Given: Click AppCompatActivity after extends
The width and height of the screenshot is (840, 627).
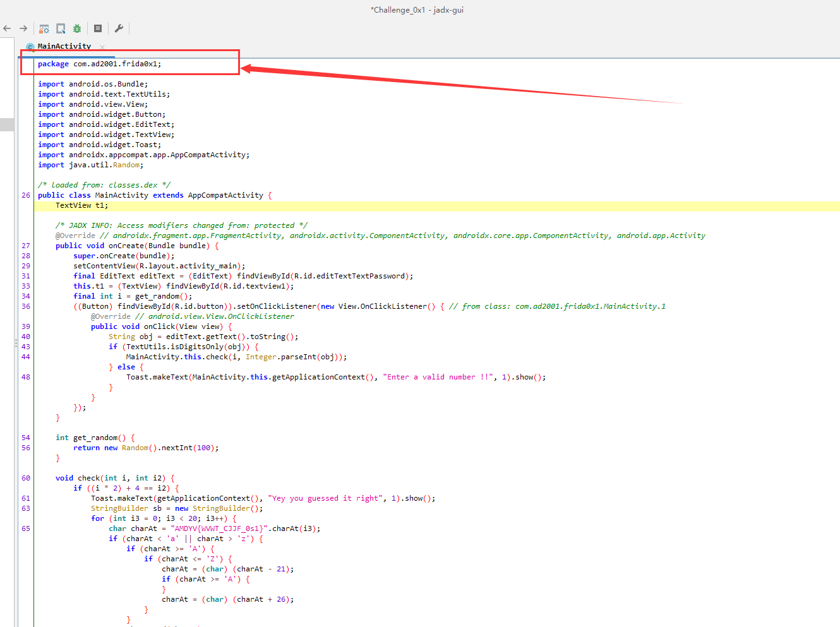Looking at the screenshot, I should [x=225, y=195].
